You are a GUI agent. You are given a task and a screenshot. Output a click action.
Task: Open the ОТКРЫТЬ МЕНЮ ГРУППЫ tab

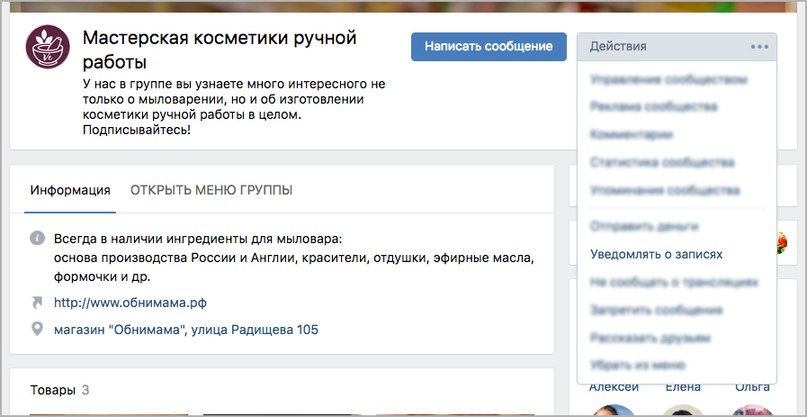pos(211,190)
